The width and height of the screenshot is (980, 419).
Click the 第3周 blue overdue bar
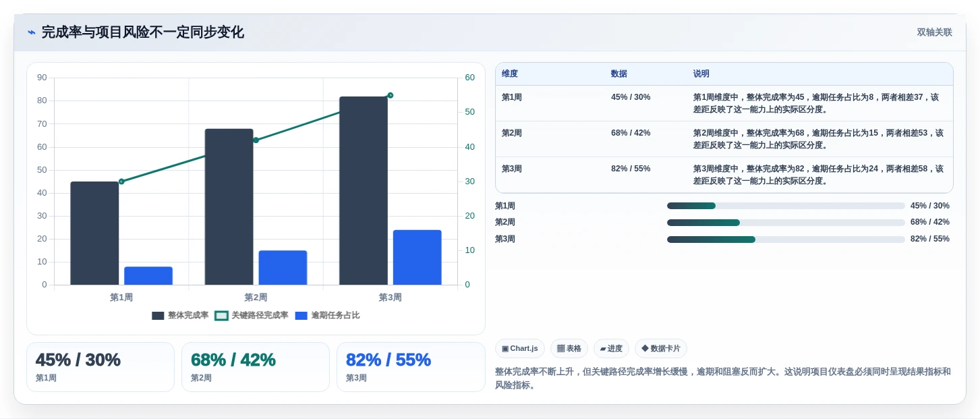417,257
